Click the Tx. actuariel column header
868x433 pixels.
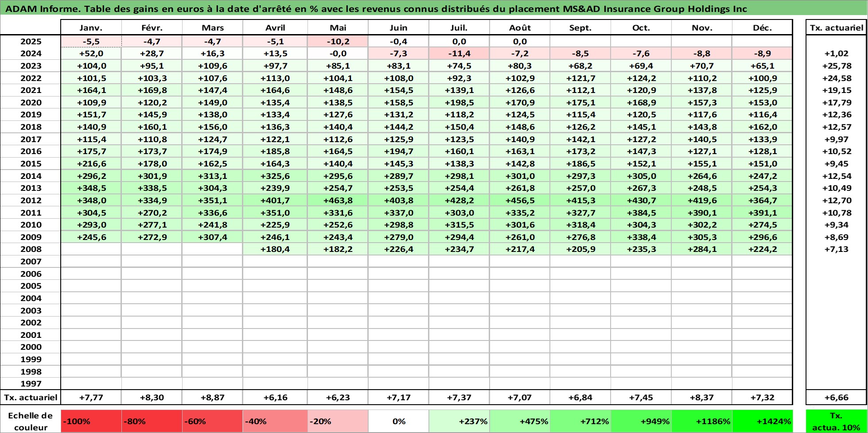pos(836,27)
